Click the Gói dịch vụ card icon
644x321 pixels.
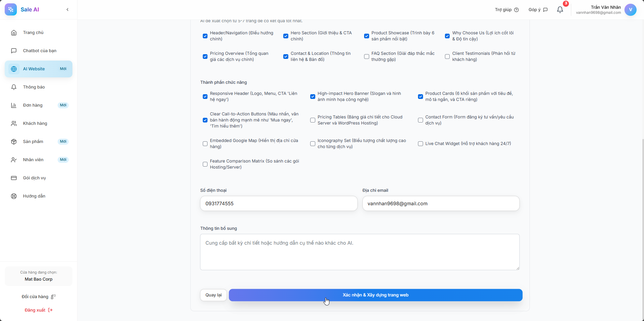[14, 178]
